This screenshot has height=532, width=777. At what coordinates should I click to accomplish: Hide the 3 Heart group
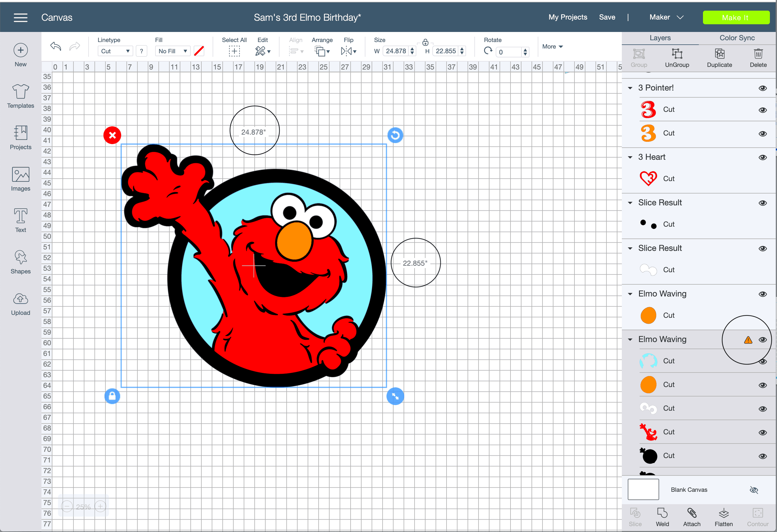pyautogui.click(x=762, y=157)
